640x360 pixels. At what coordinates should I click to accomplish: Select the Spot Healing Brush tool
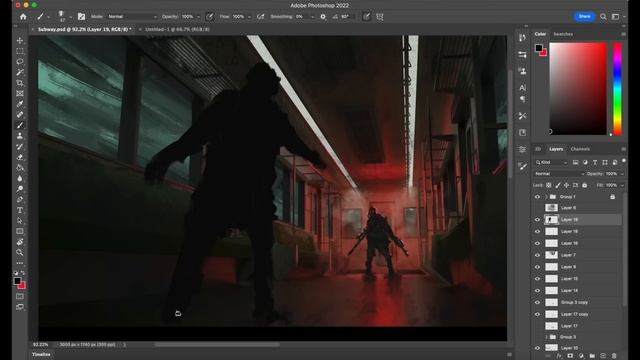[x=20, y=115]
